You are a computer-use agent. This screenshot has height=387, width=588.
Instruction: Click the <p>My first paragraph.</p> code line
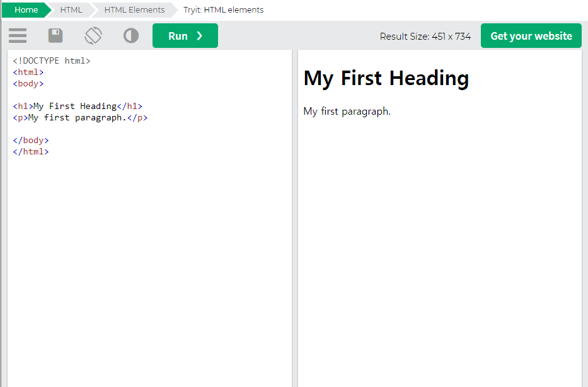click(x=80, y=118)
